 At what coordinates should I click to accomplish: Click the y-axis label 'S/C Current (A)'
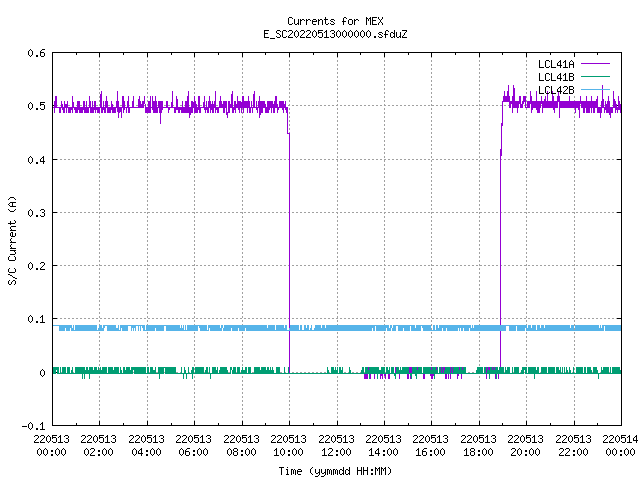[x=12, y=240]
